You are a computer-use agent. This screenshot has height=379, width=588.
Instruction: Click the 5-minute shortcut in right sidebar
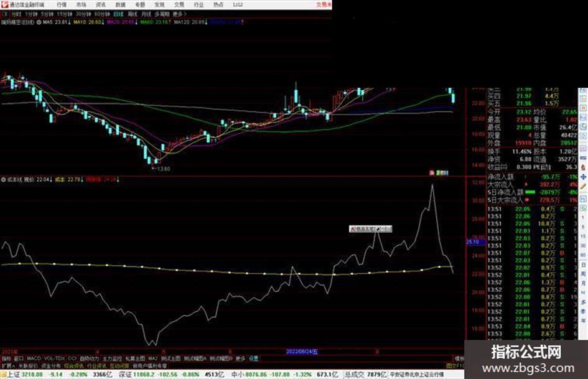coord(583,227)
